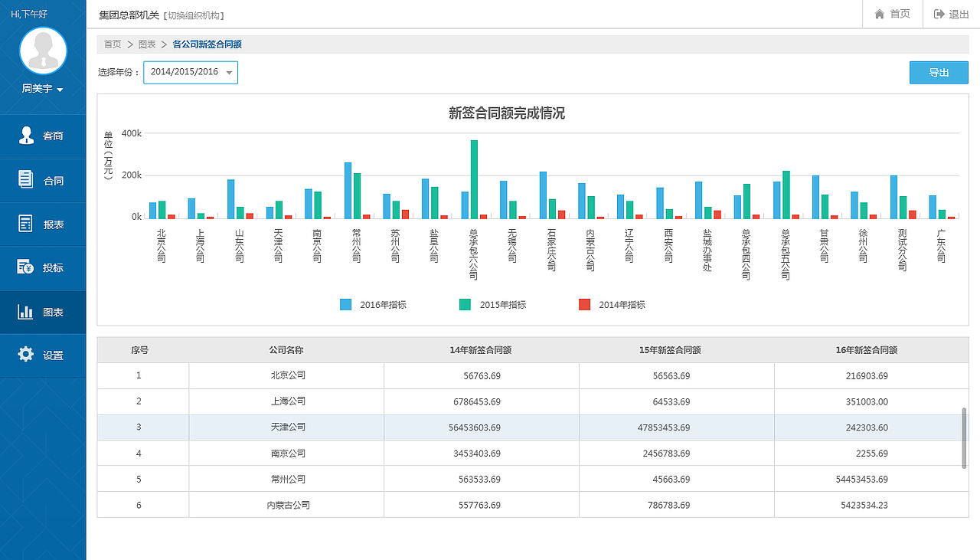The height and width of the screenshot is (560, 980).
Task: Select the 南京公司 table row name
Action: point(288,453)
